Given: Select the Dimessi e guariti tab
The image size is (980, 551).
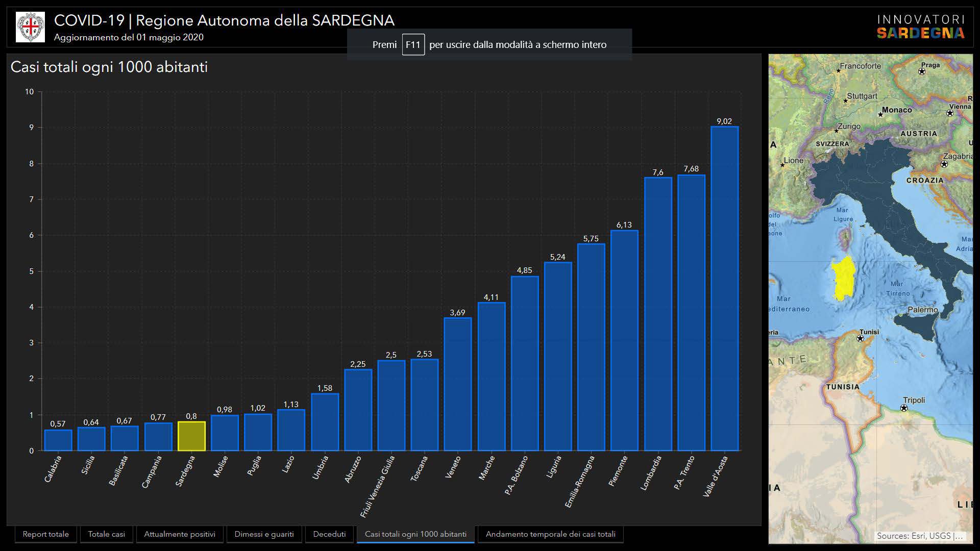Looking at the screenshot, I should click(x=264, y=534).
